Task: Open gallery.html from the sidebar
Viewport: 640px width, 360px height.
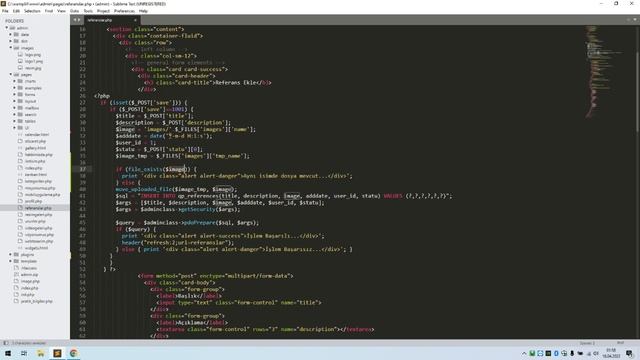Action: 35,148
